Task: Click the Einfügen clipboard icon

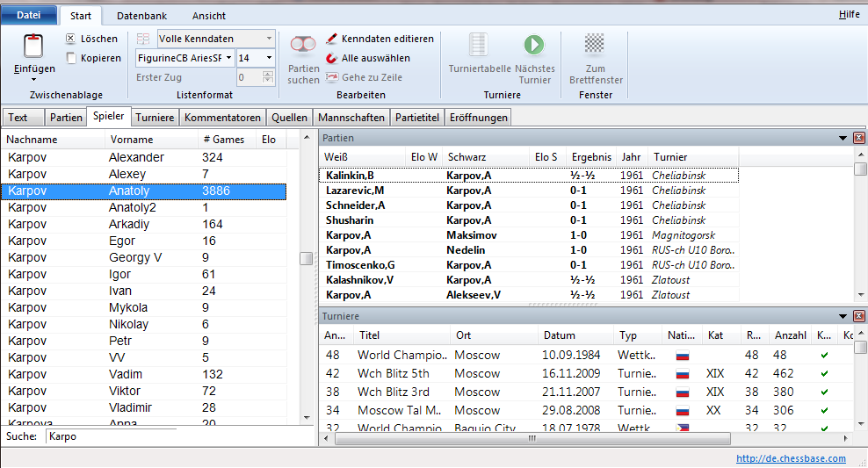Action: [33, 46]
